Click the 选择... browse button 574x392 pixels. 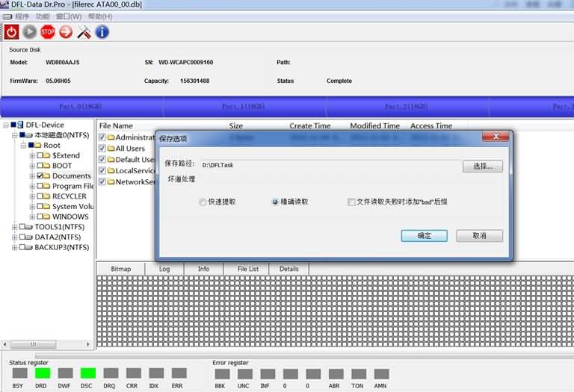click(482, 166)
